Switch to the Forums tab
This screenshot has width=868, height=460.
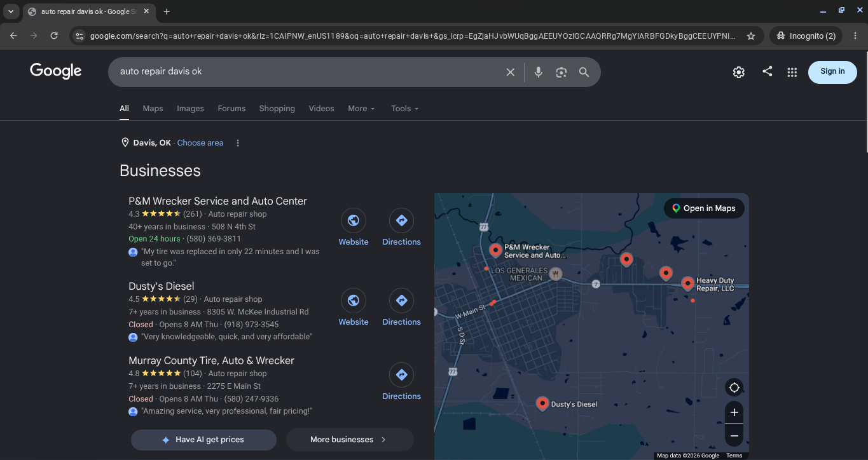[231, 109]
